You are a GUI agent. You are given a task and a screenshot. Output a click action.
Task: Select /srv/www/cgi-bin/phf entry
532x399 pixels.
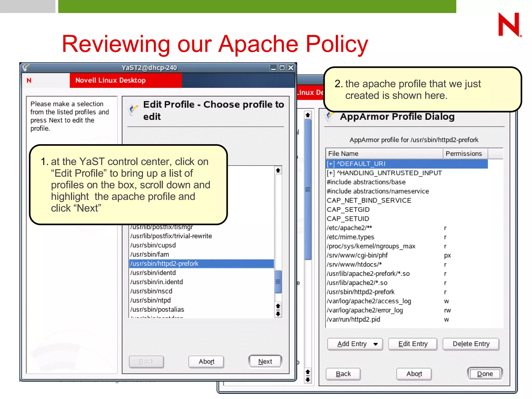(407, 255)
